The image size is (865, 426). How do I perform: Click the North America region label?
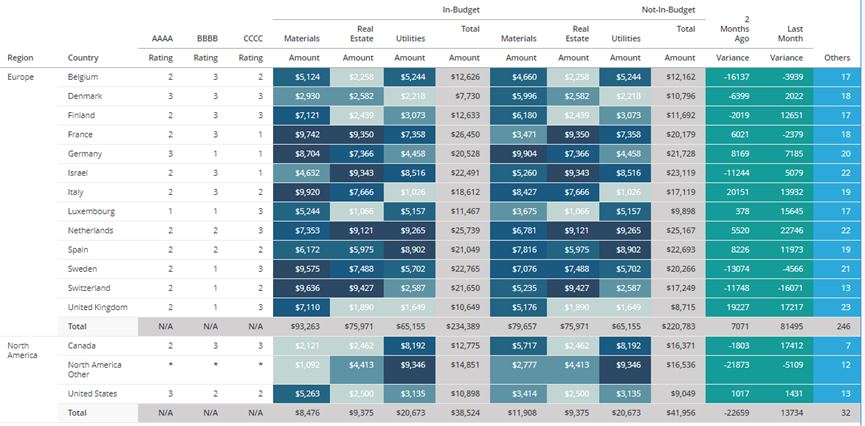23,350
